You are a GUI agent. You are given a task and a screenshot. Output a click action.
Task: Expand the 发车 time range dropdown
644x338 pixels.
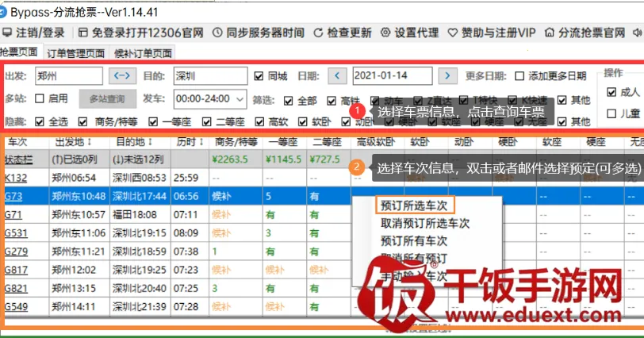click(240, 99)
